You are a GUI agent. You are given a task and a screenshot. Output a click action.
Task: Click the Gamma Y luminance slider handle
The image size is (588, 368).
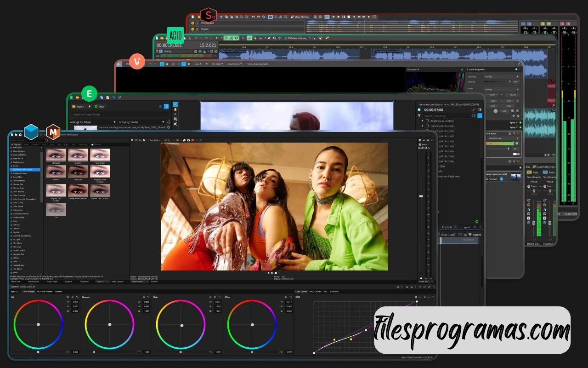94,352
